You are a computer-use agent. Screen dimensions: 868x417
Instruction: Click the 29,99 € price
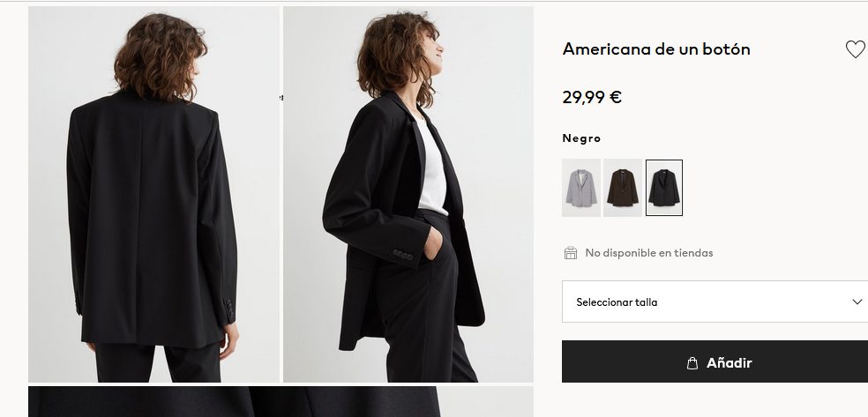click(592, 97)
